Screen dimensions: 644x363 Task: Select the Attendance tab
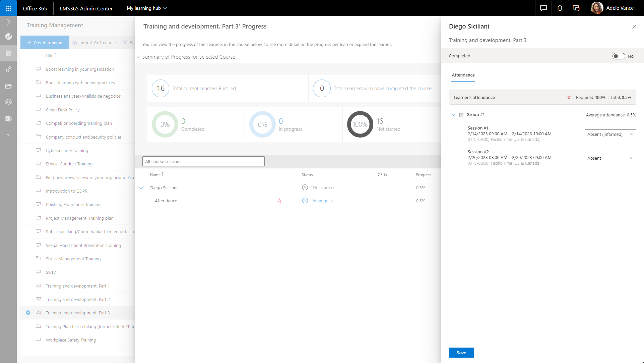pyautogui.click(x=463, y=75)
